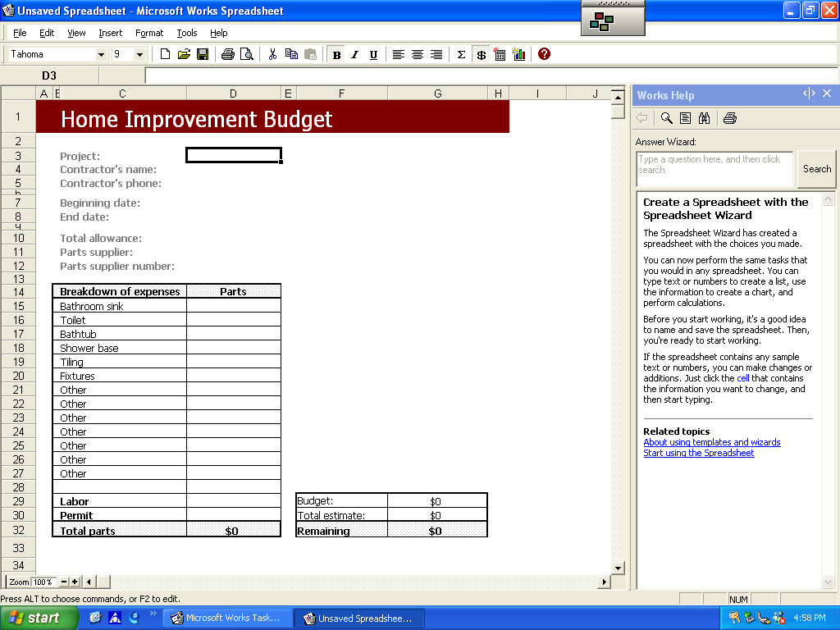Click the AutoSum sigma icon
The width and height of the screenshot is (840, 630).
(461, 55)
